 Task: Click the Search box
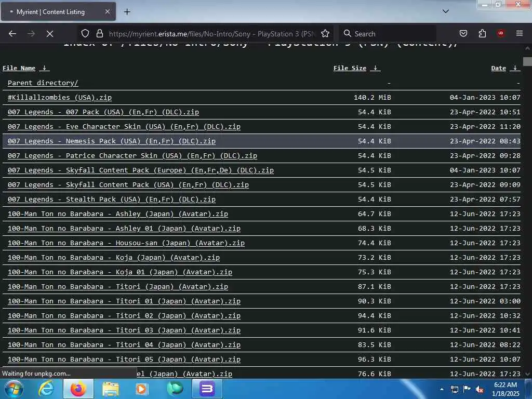point(388,34)
